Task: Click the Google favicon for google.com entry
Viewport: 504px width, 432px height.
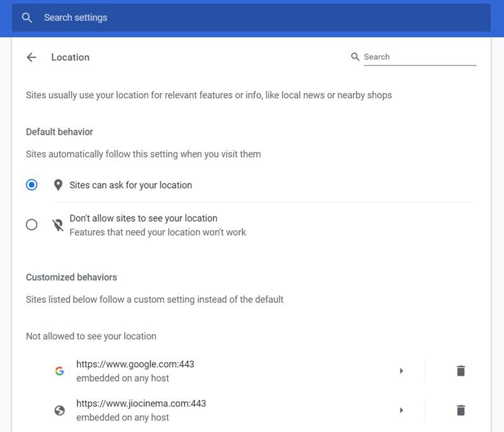Action: point(59,371)
